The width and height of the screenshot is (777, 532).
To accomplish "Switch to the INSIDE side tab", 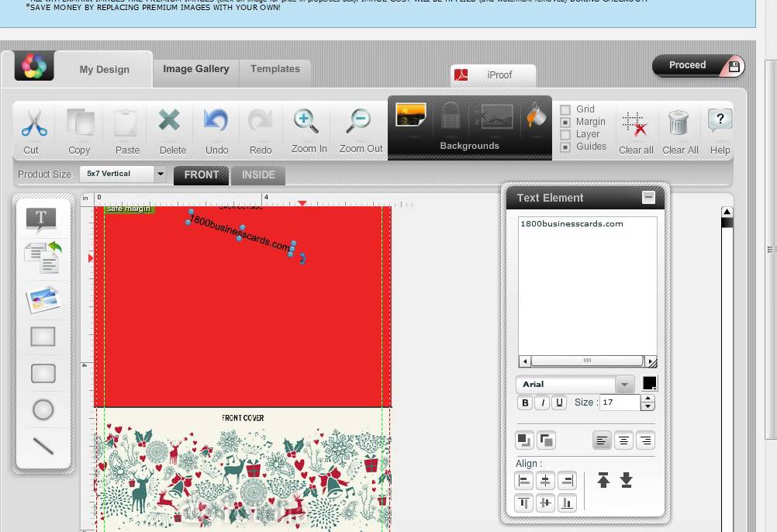I will click(258, 174).
